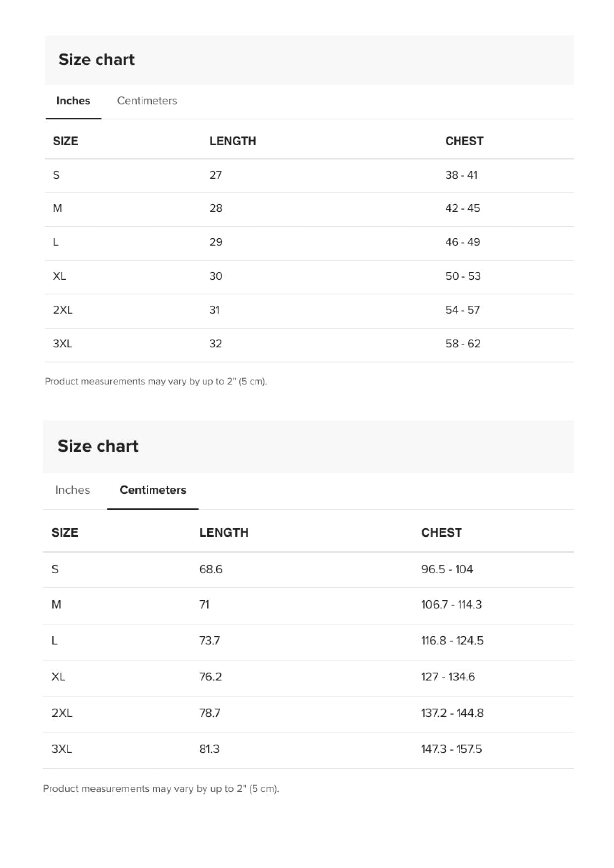Select the 3XL label beside length 32

62,343
